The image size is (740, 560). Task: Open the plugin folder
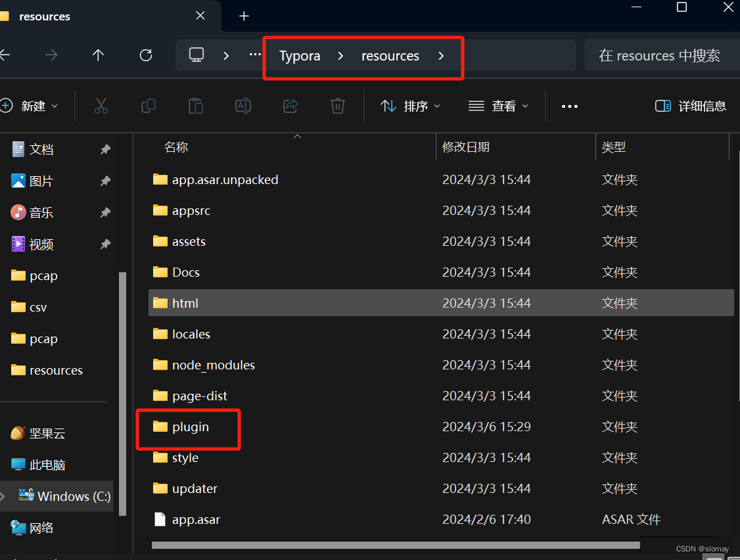[189, 427]
